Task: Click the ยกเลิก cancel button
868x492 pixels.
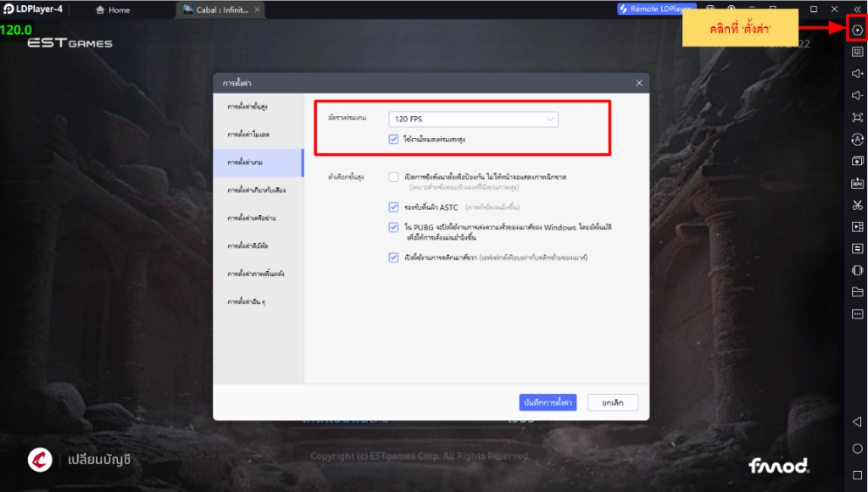Action: point(613,402)
